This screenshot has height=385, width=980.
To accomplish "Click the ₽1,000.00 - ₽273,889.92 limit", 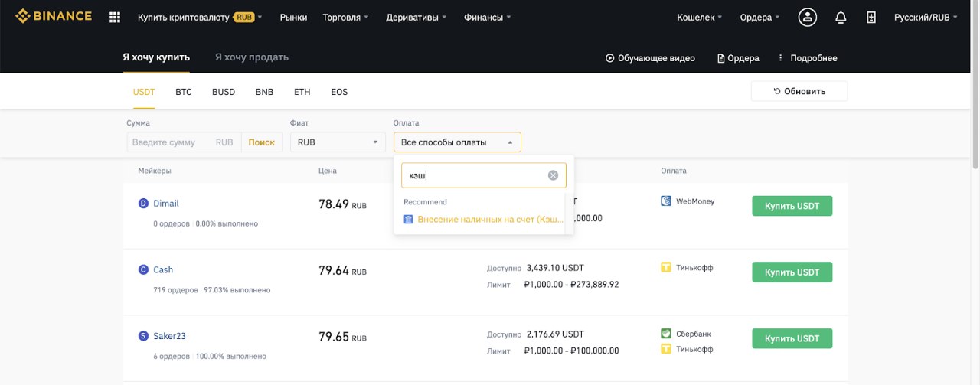I will pyautogui.click(x=571, y=285).
